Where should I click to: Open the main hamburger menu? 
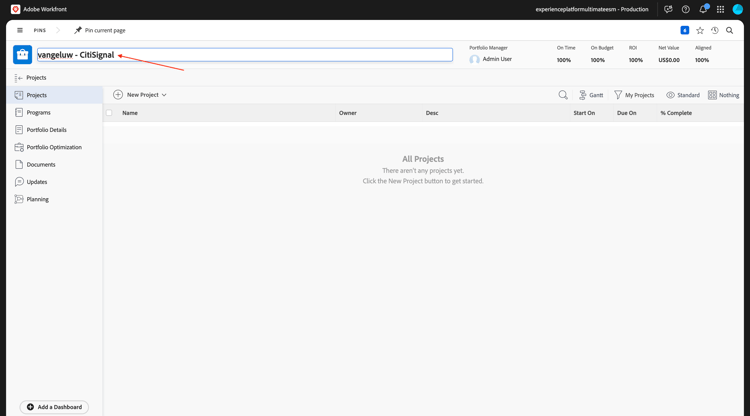click(20, 30)
